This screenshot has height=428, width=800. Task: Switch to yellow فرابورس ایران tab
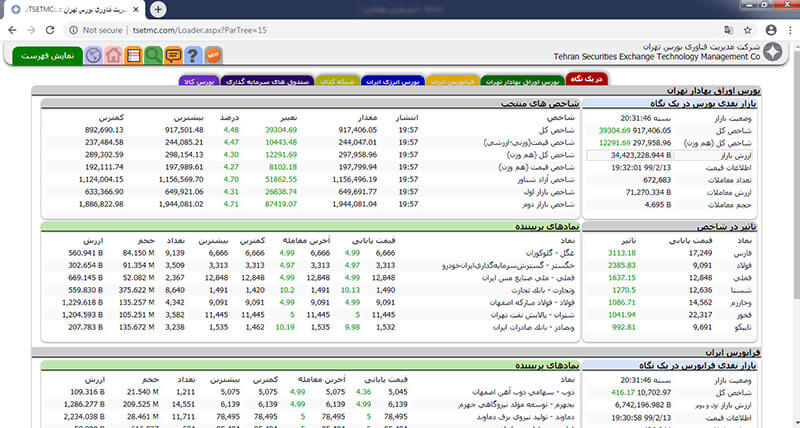(452, 81)
